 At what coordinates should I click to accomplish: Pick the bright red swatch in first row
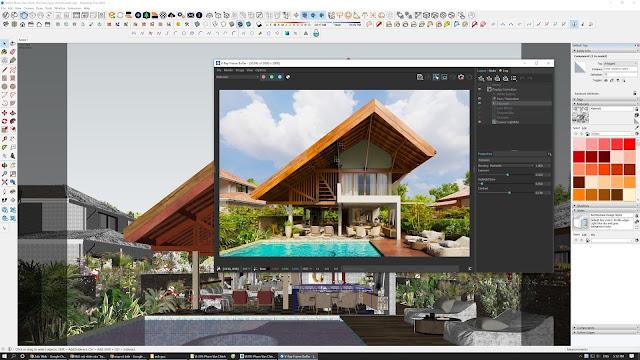629,144
